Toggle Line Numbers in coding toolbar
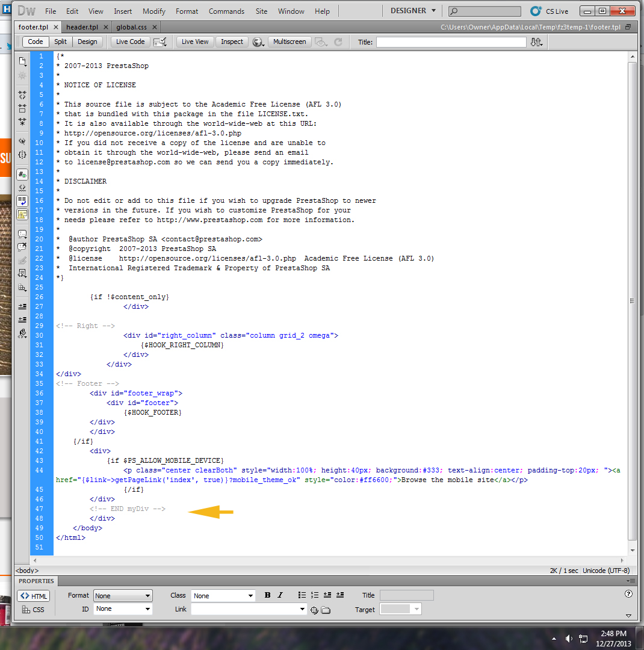This screenshot has height=650, width=644. point(22,175)
